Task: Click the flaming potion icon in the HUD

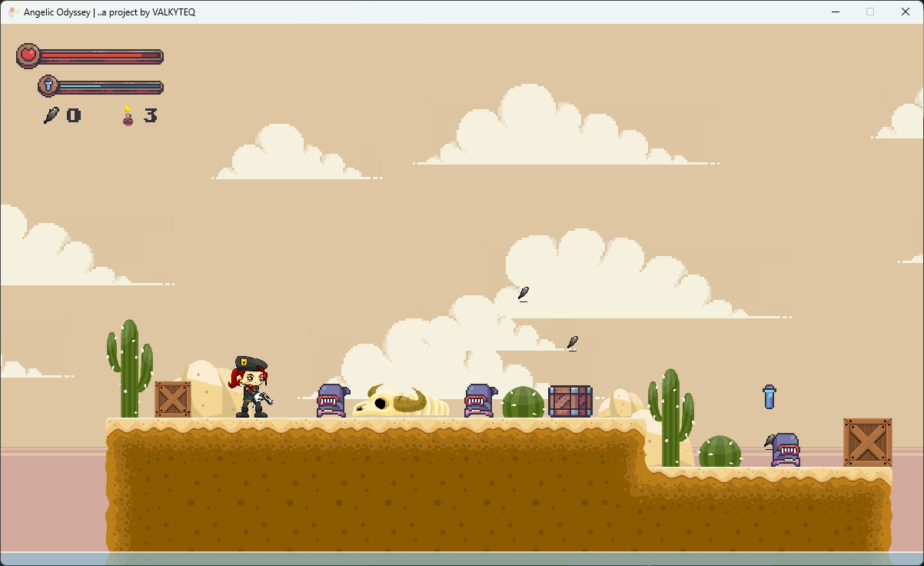Action: coord(128,115)
